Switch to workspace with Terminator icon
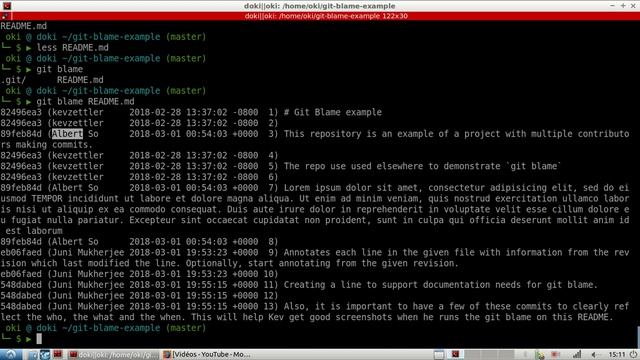The width and height of the screenshot is (640, 360). coord(455,354)
